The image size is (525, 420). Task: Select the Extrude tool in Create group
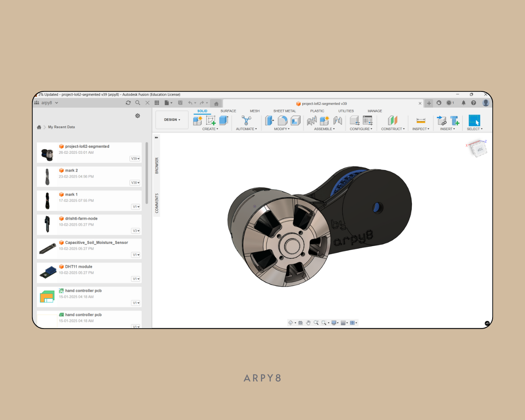[224, 120]
